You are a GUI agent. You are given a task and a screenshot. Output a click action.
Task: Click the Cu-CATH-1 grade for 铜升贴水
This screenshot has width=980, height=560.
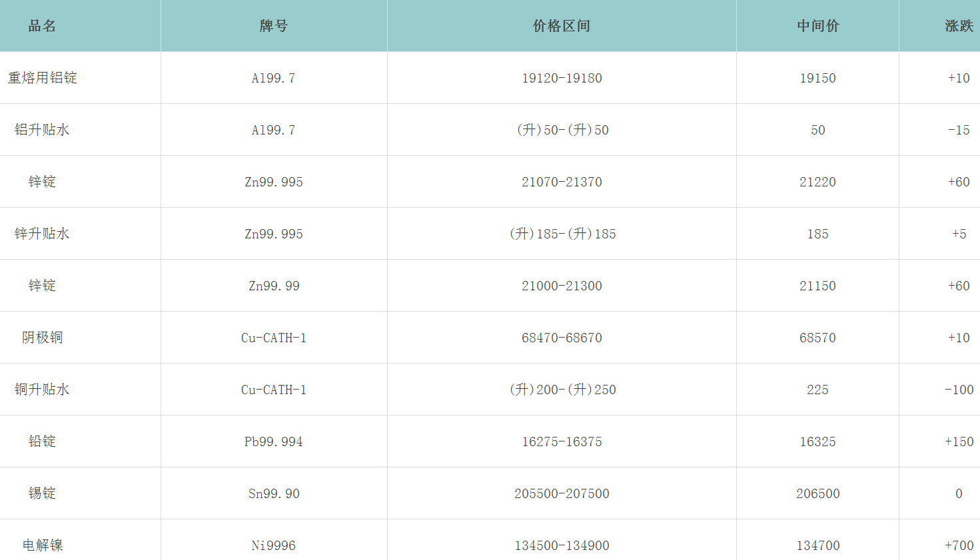click(273, 390)
